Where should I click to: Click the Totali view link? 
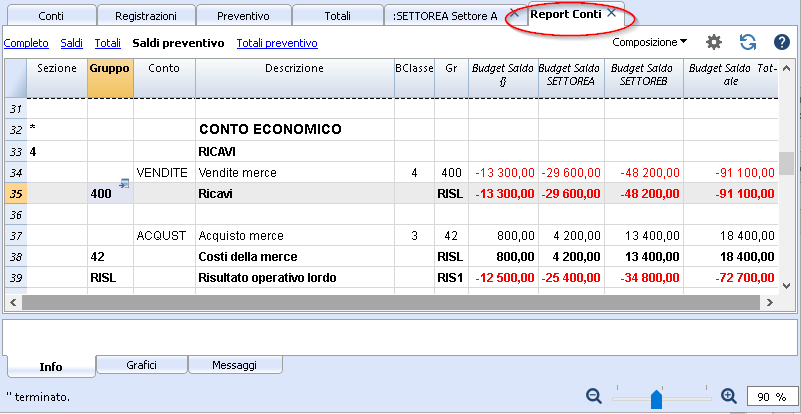108,43
